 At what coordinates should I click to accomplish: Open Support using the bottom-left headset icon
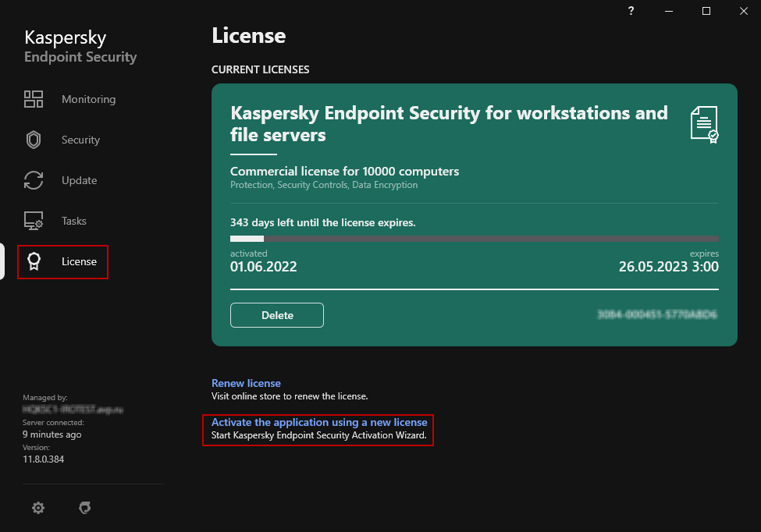click(85, 508)
